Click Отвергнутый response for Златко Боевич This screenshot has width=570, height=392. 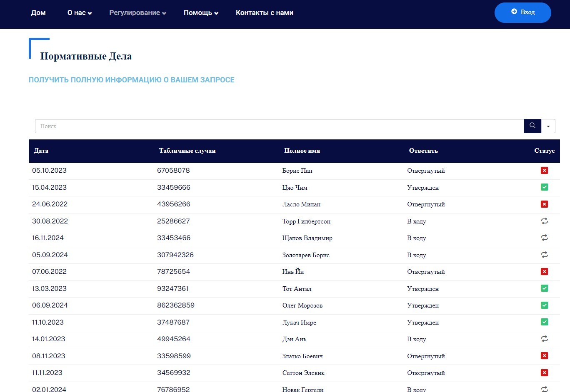[x=426, y=356]
